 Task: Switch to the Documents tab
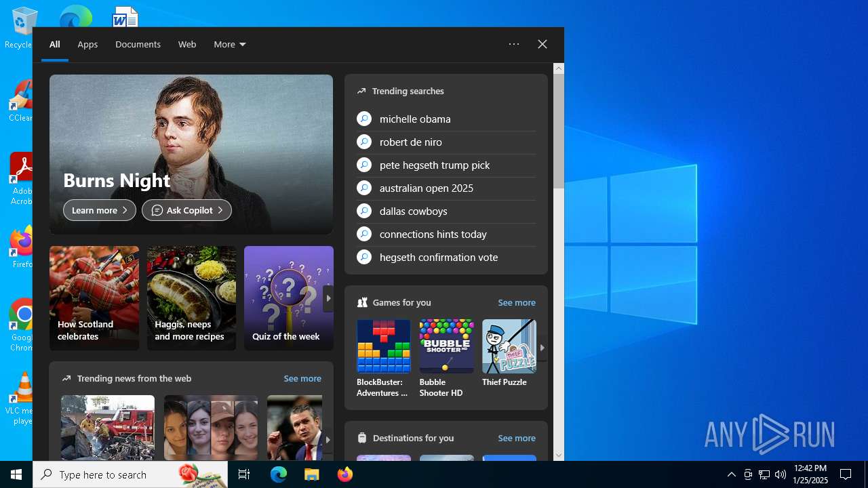tap(138, 44)
